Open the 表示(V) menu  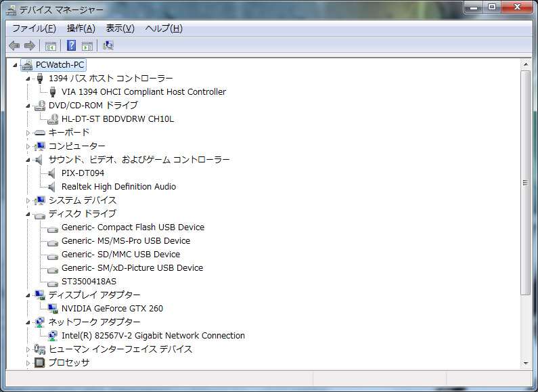pos(120,28)
